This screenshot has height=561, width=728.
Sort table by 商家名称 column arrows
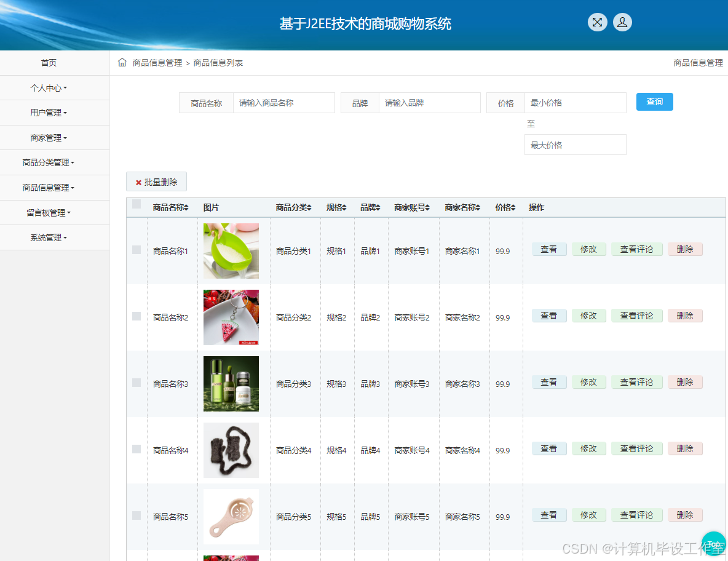[478, 207]
